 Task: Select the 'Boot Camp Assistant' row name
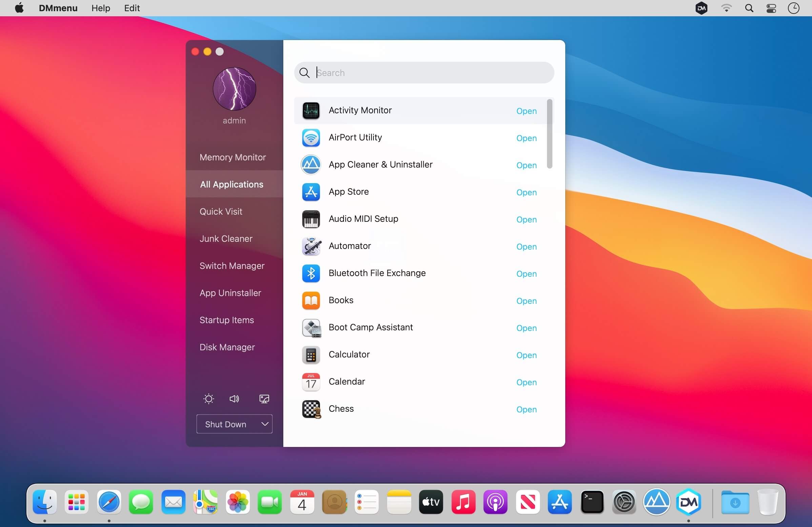[370, 327]
